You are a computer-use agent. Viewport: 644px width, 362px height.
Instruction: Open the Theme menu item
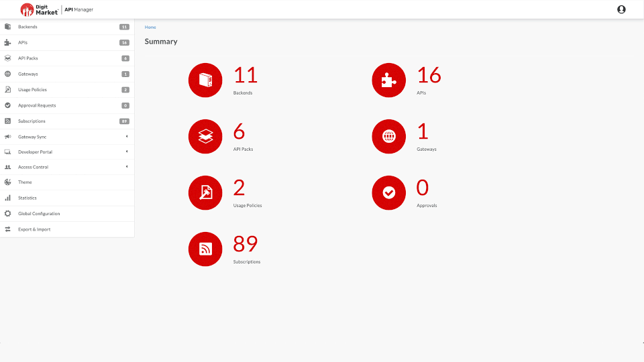pos(67,182)
